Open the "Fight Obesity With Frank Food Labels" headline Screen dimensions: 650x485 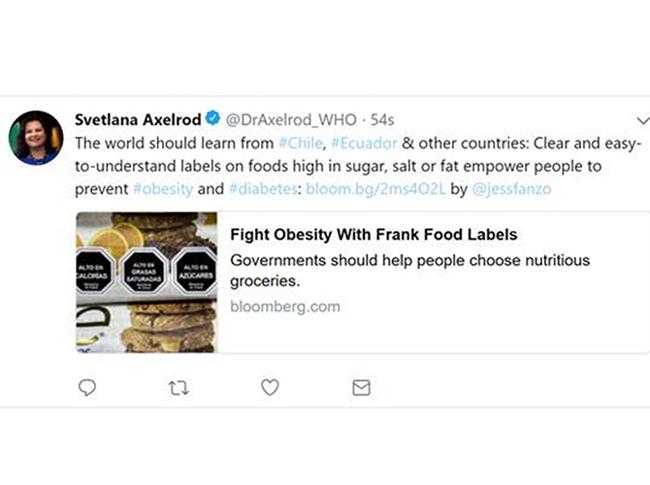(x=373, y=236)
